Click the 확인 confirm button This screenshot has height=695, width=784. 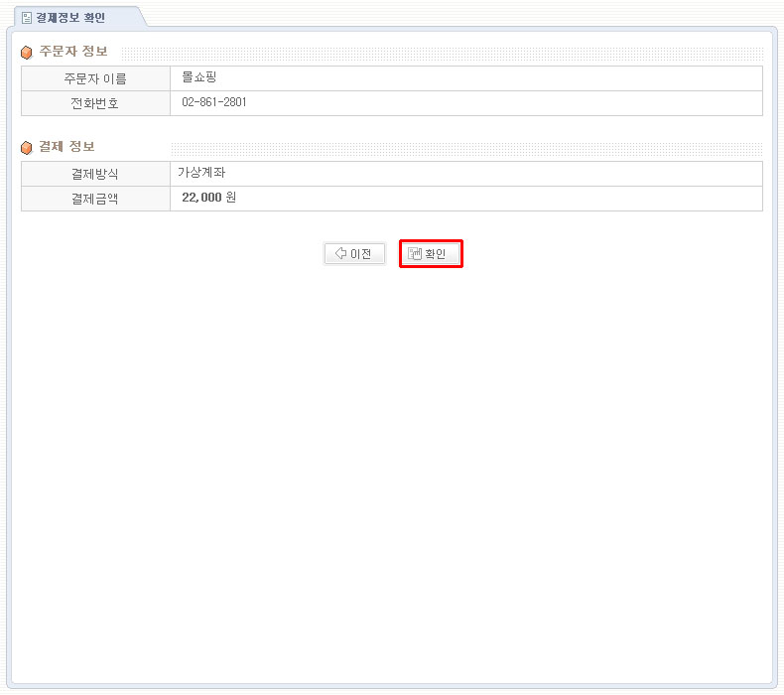tap(431, 254)
